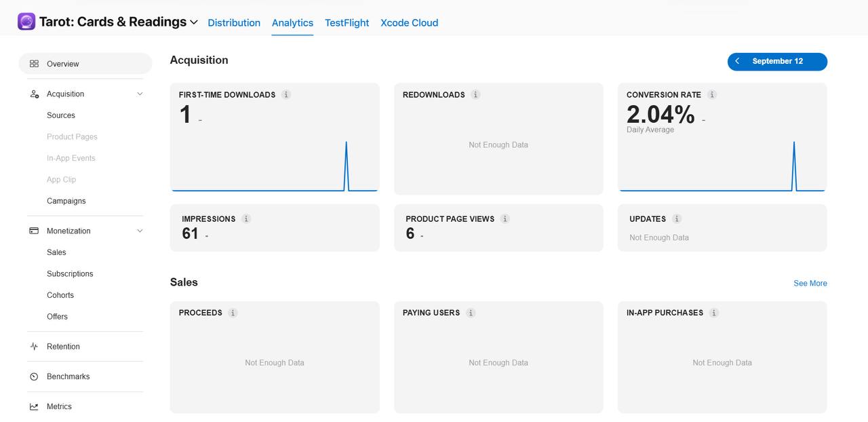This screenshot has height=422, width=868.
Task: Select the Analytics tab
Action: click(292, 22)
